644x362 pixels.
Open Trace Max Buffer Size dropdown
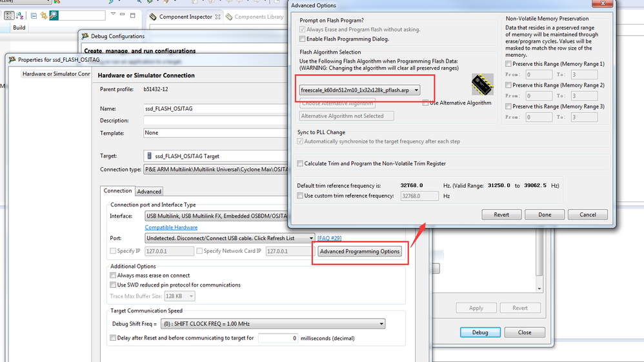click(x=179, y=296)
